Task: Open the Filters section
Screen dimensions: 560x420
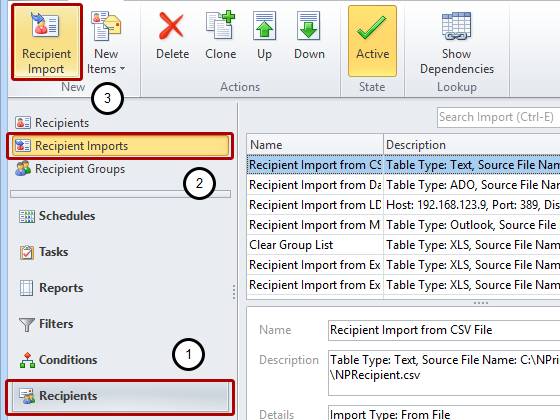Action: [46, 324]
